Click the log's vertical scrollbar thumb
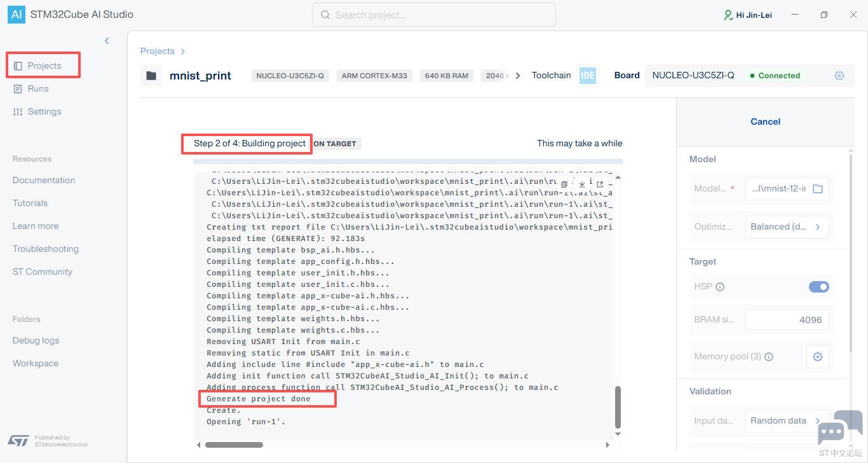The width and height of the screenshot is (868, 463). click(618, 407)
